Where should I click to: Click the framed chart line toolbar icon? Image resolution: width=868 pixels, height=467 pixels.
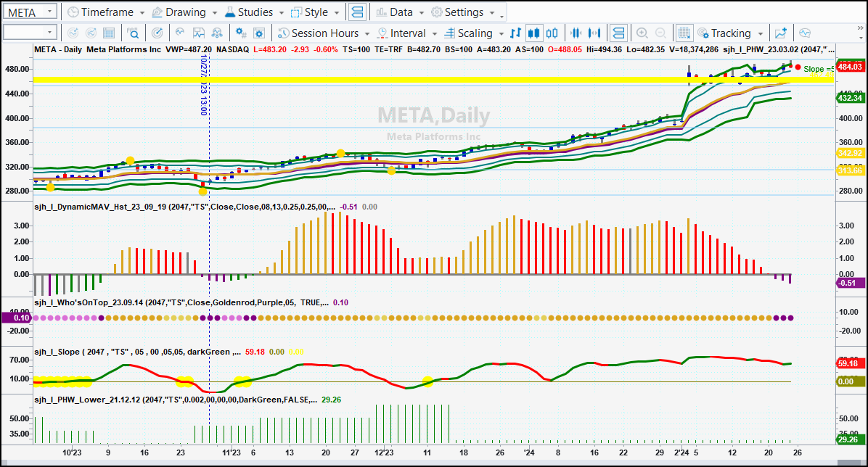[198, 33]
